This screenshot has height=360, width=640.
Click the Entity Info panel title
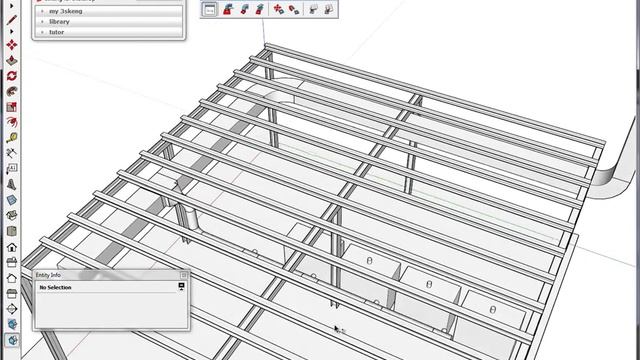[48, 275]
